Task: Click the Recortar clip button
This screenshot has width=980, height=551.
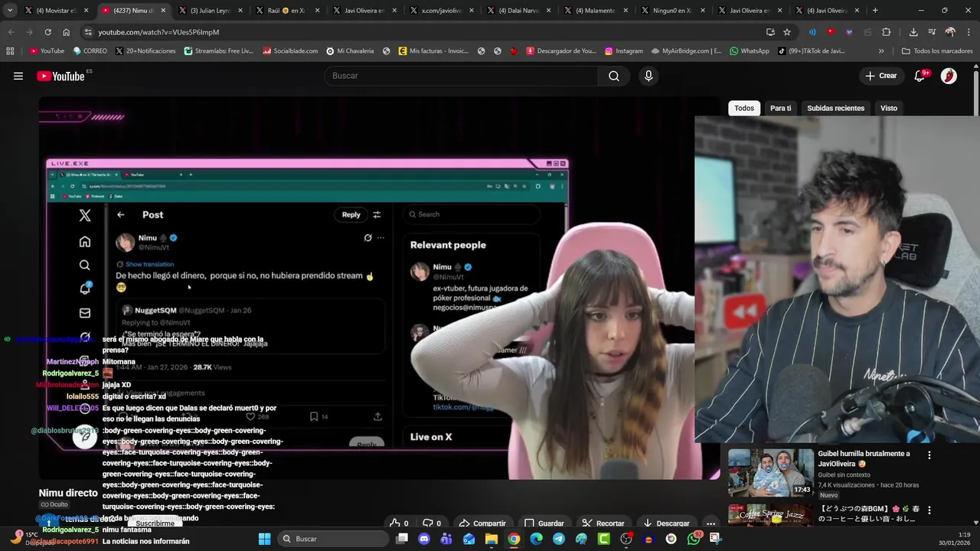Action: pos(603,523)
